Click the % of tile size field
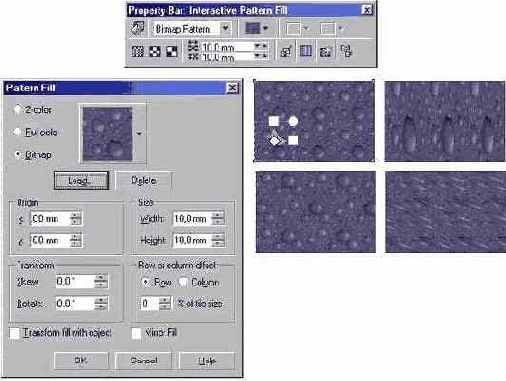 click(149, 303)
